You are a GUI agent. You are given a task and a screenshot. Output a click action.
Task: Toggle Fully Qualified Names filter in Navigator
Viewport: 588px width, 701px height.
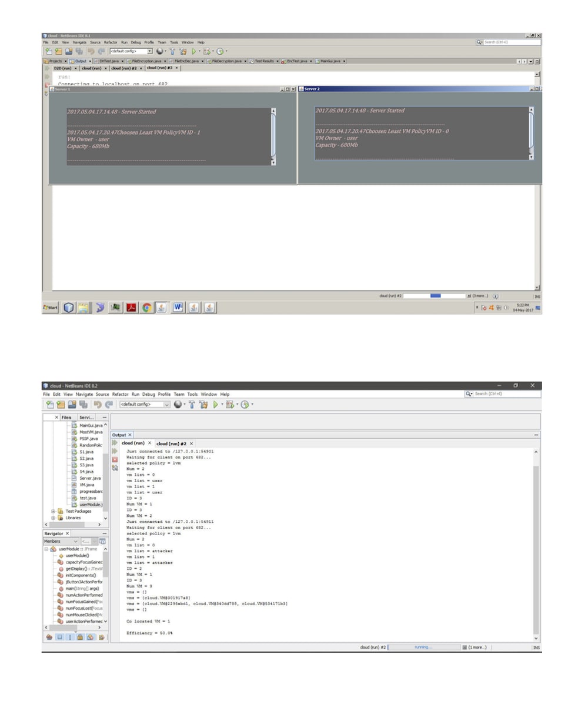click(x=102, y=637)
